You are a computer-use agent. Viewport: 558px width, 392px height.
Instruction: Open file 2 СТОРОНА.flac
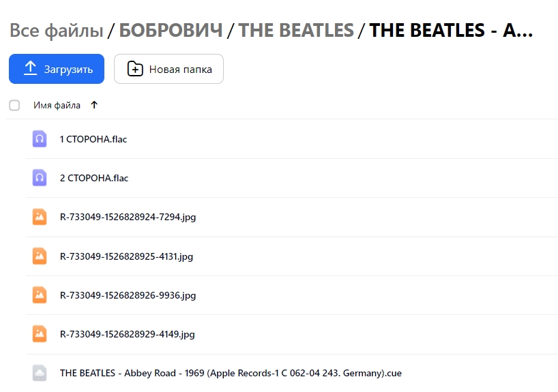click(94, 178)
